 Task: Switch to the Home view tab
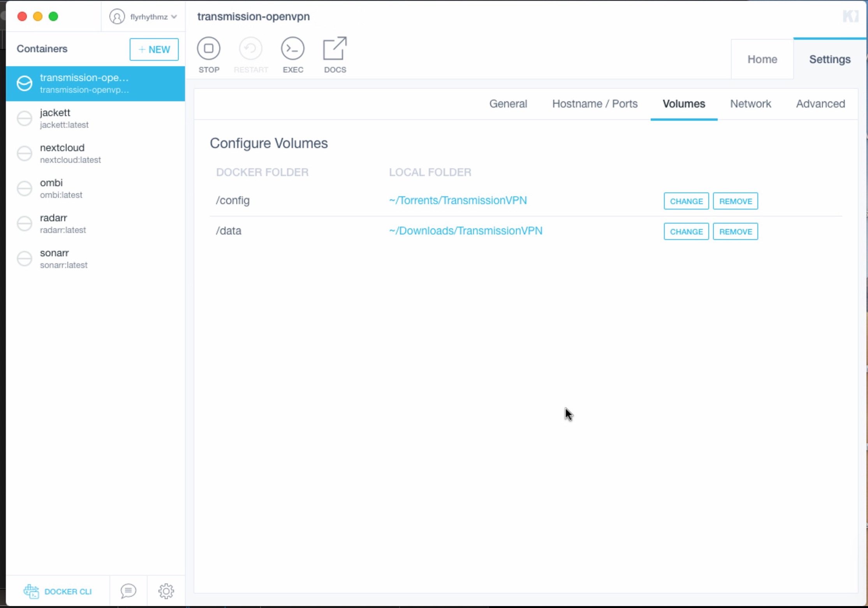pyautogui.click(x=762, y=59)
